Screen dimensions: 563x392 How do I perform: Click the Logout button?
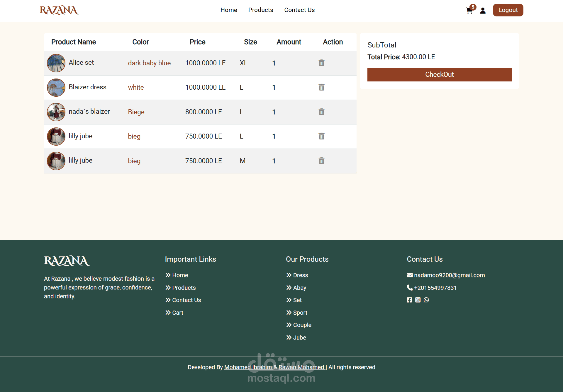click(508, 10)
